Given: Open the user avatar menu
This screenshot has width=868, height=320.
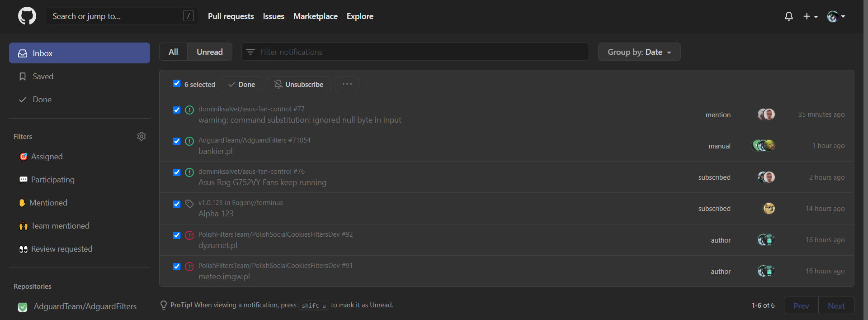Looking at the screenshot, I should [836, 16].
